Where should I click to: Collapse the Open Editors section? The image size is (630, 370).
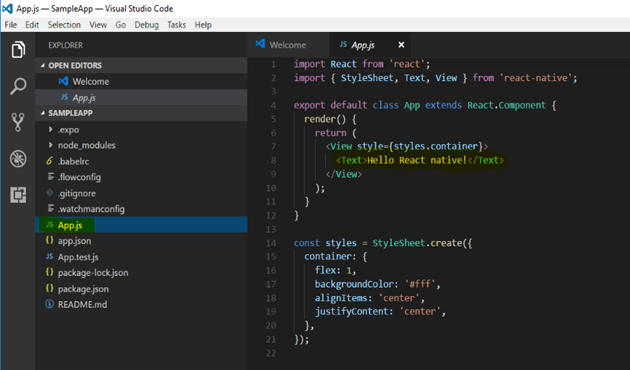[43, 65]
